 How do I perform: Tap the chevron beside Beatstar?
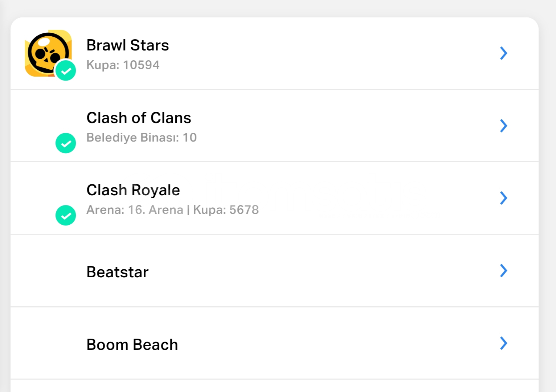tap(503, 270)
